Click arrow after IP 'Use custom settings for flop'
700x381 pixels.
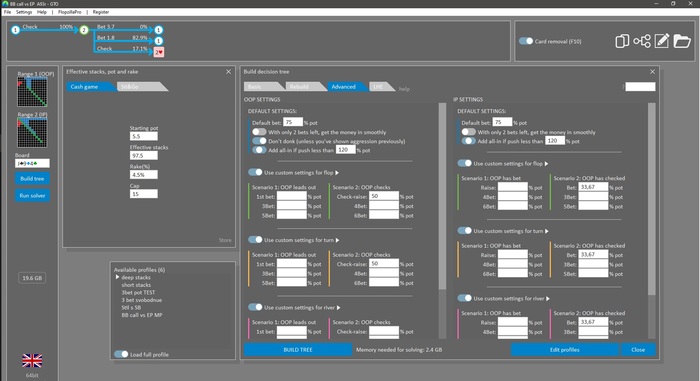[x=546, y=163]
